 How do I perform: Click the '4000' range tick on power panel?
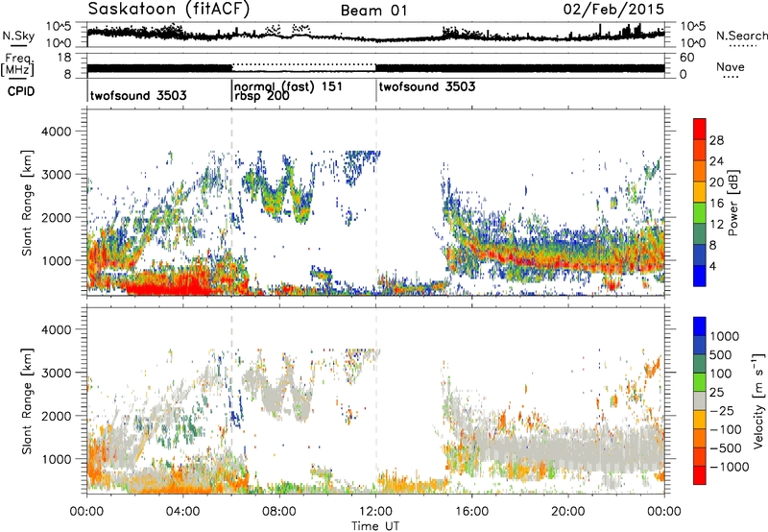tap(56, 132)
